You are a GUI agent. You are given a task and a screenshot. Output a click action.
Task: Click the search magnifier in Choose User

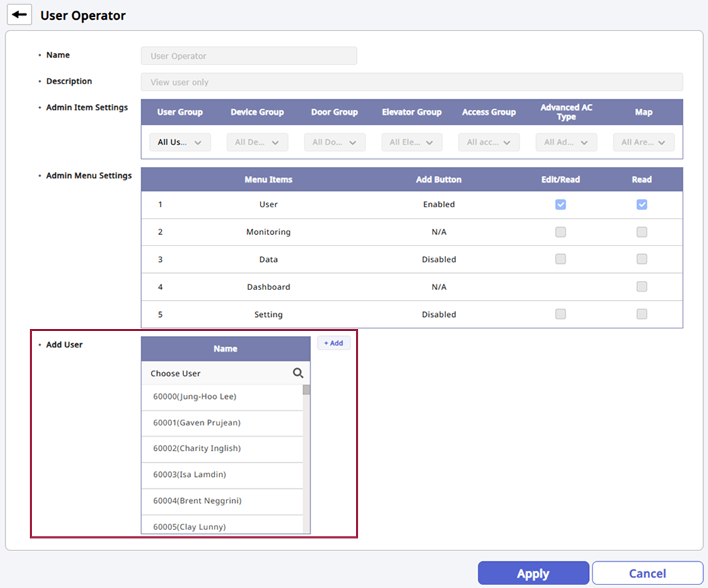298,373
